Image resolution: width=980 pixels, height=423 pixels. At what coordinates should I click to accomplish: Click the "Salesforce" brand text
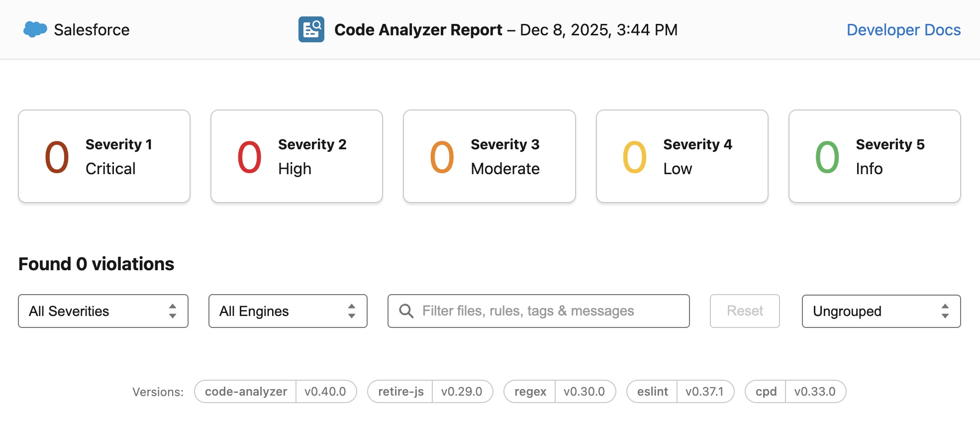click(92, 30)
